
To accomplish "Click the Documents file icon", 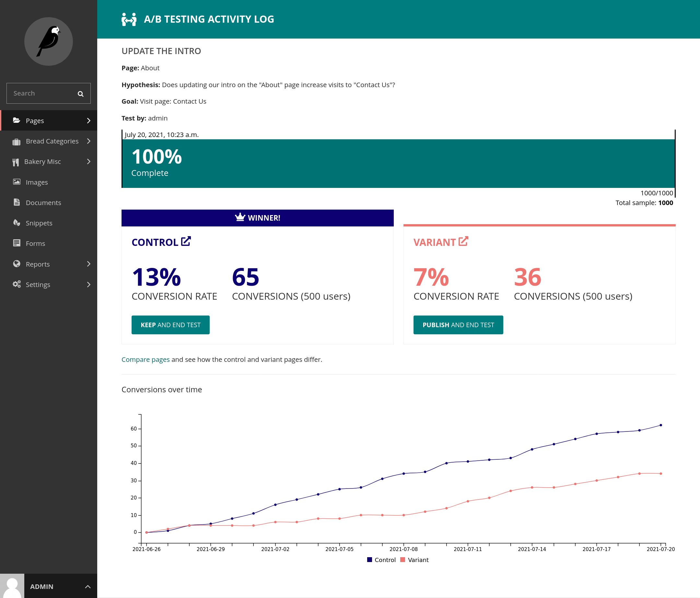I will pos(17,202).
